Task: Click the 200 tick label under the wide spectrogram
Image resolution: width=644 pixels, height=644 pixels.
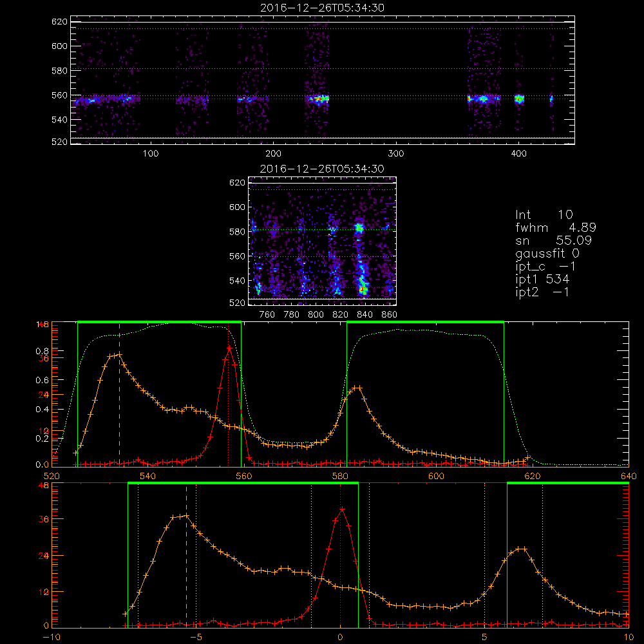Action: 273,154
